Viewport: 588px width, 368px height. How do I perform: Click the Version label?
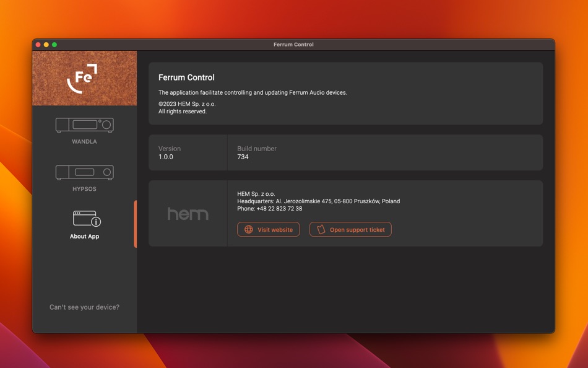coord(170,149)
